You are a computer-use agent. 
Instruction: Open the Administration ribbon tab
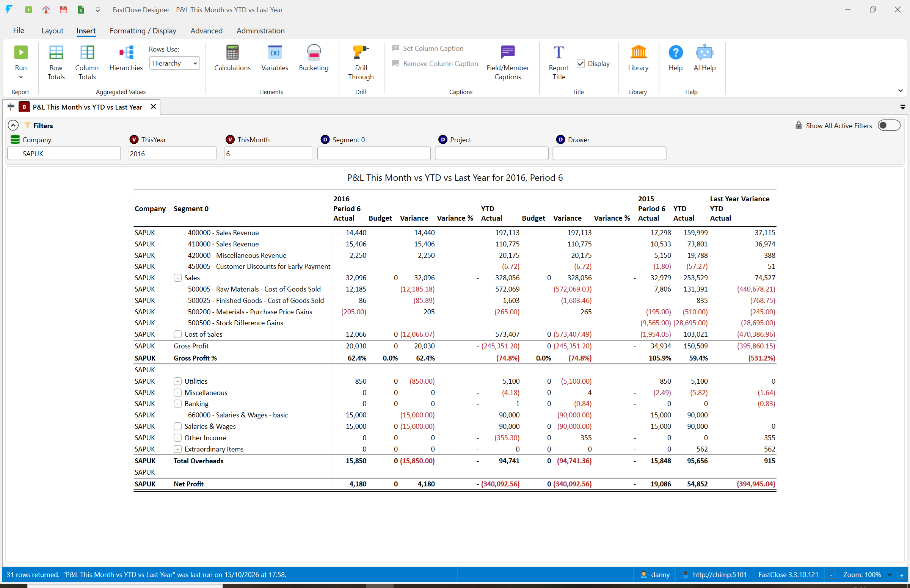pyautogui.click(x=260, y=31)
